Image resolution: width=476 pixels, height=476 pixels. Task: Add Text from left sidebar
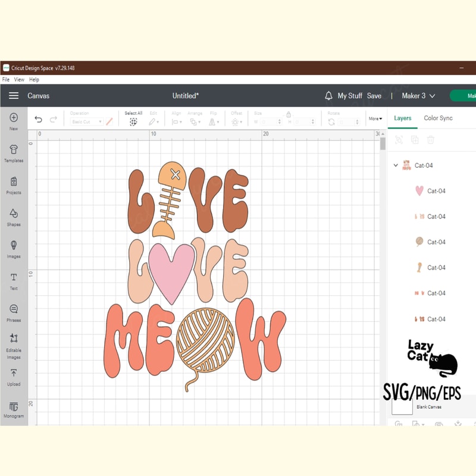[x=14, y=278]
